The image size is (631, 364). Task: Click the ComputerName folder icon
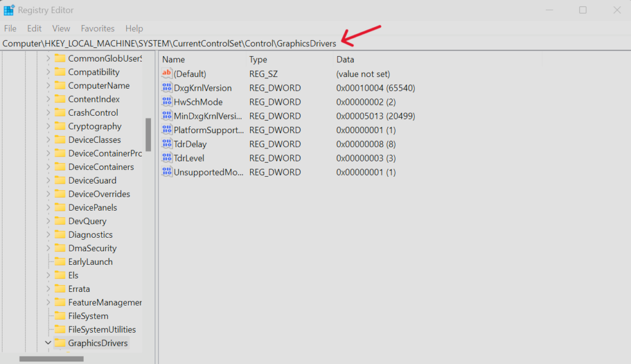(x=60, y=86)
